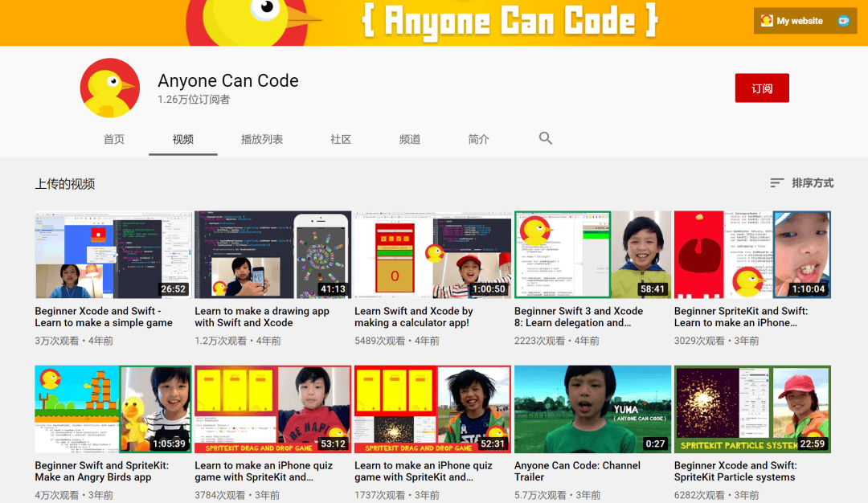The height and width of the screenshot is (503, 868).
Task: Open the Particle Systems video thumbnail (22:59)
Action: click(x=752, y=409)
